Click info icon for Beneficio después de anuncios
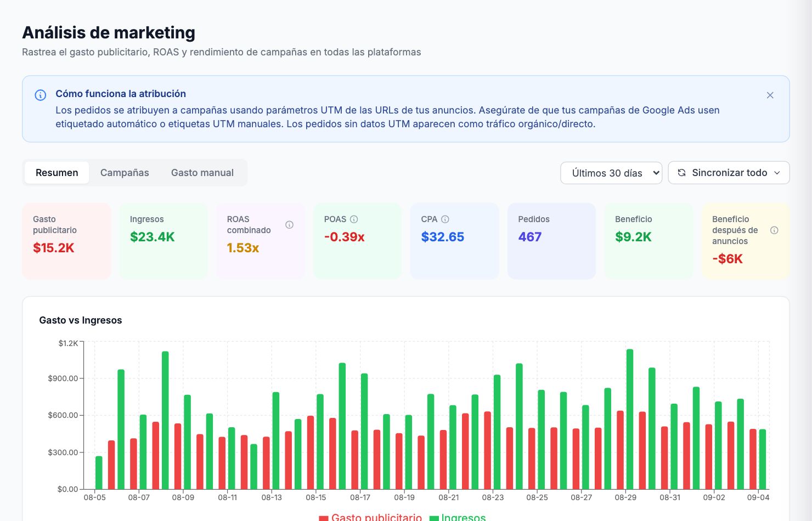This screenshot has height=521, width=812. [774, 230]
